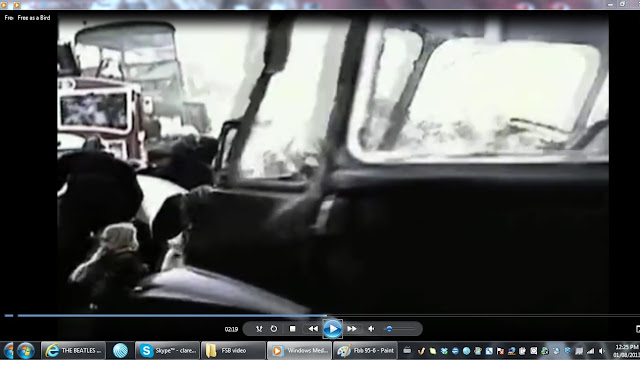Open the system volume tray icon
The image size is (640, 373).
[602, 351]
